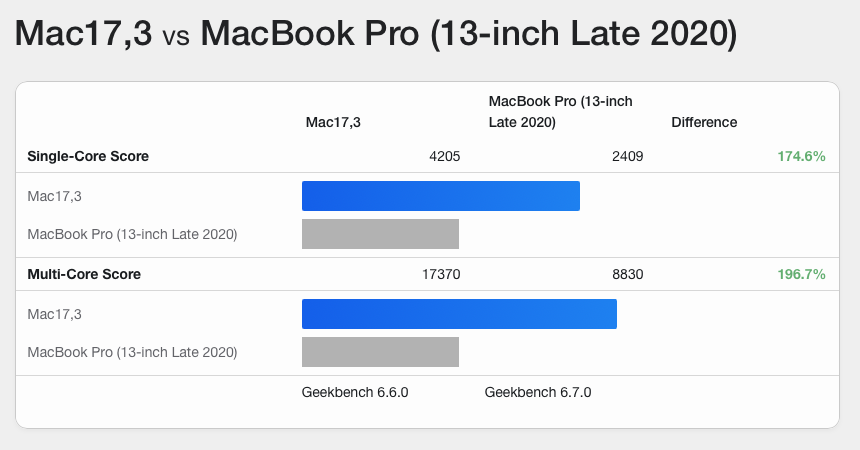Click the gray MacBook Pro single-core bar

[380, 234]
